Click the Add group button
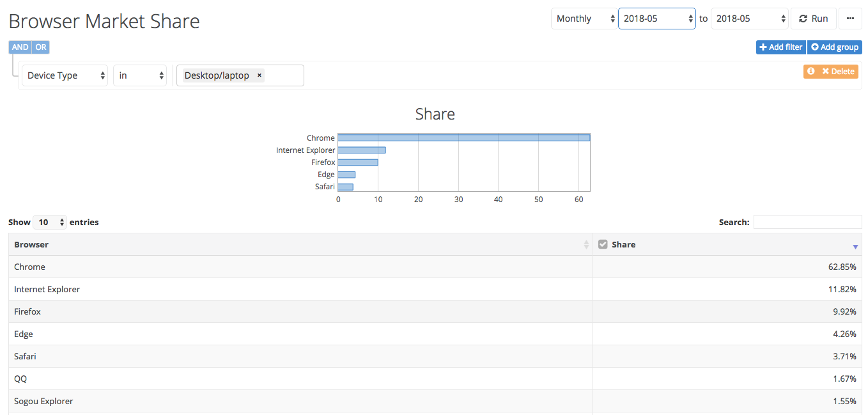The image size is (868, 415). (835, 47)
